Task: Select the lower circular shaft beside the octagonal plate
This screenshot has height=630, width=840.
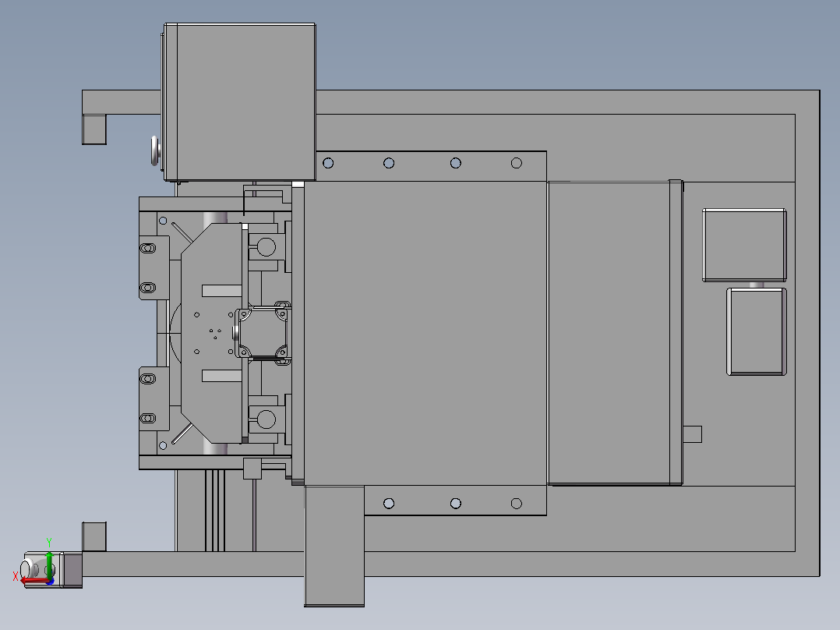Action: point(266,419)
